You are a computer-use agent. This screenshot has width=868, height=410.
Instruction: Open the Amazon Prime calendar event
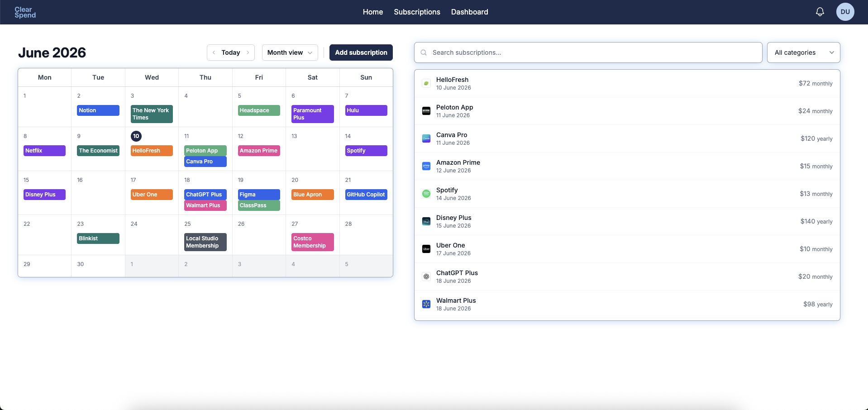click(x=259, y=151)
